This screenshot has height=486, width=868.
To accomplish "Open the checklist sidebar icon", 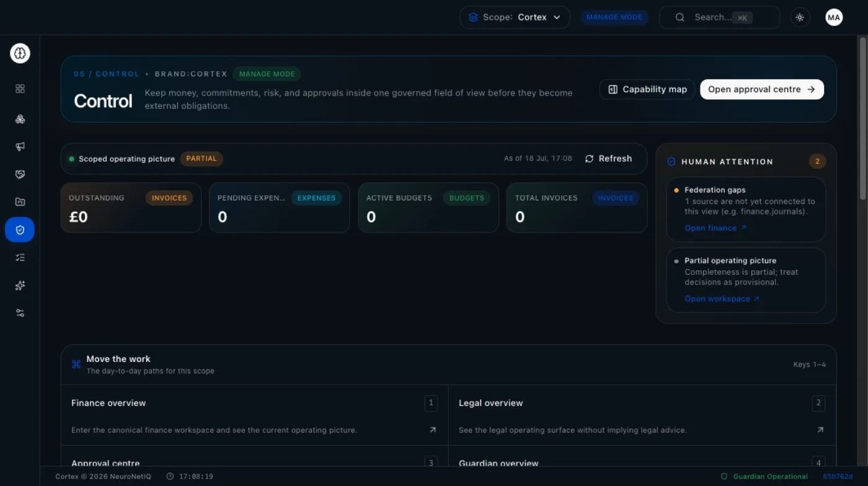I will tap(20, 257).
